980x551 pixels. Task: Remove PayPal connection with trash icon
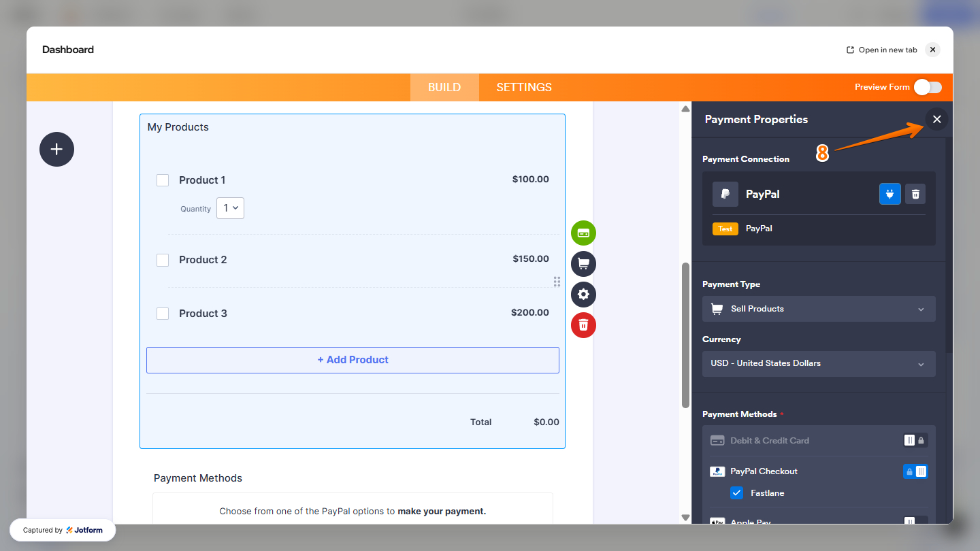pos(915,194)
